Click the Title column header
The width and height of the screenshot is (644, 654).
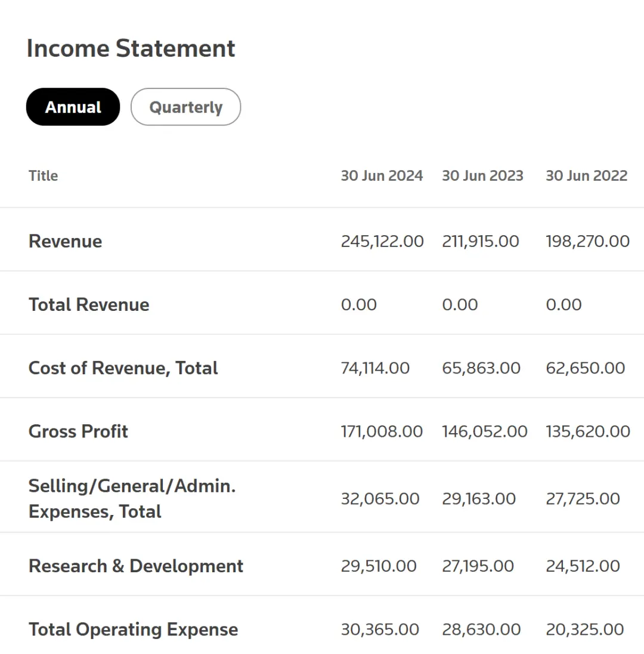(x=43, y=176)
